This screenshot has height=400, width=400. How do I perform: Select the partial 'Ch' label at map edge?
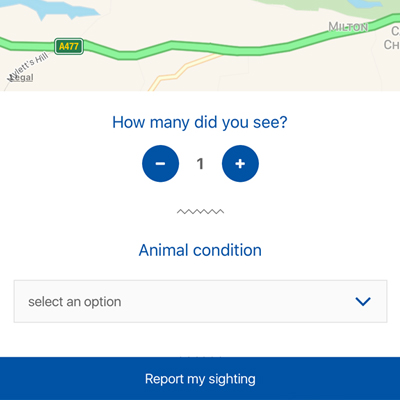[x=392, y=45]
